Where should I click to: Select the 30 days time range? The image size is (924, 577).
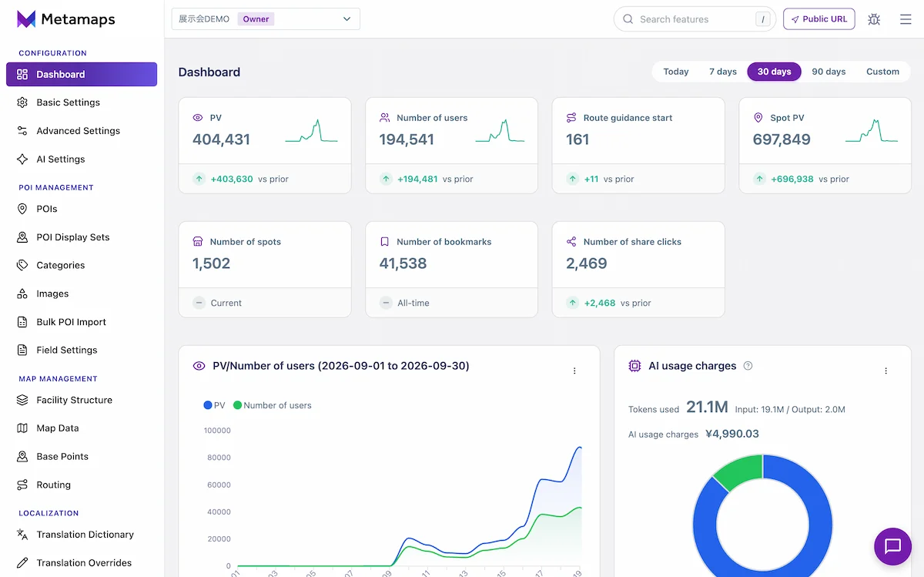pyautogui.click(x=774, y=72)
